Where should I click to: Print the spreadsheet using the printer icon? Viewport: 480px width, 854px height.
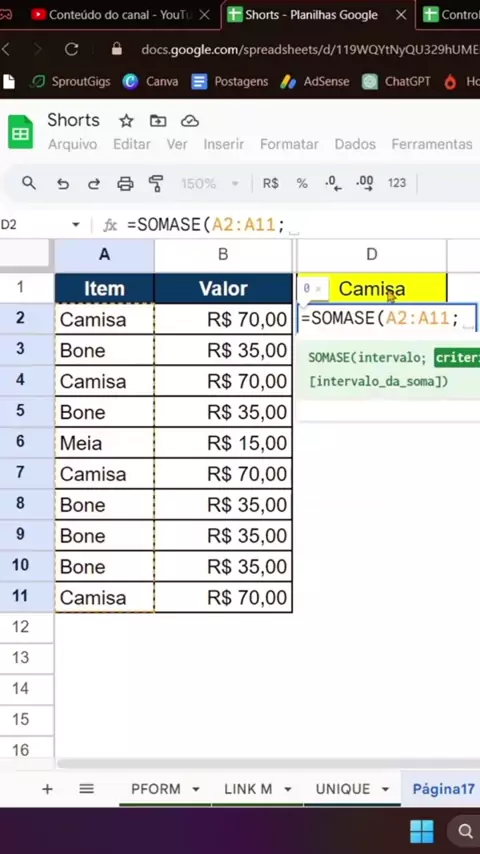coord(125,184)
